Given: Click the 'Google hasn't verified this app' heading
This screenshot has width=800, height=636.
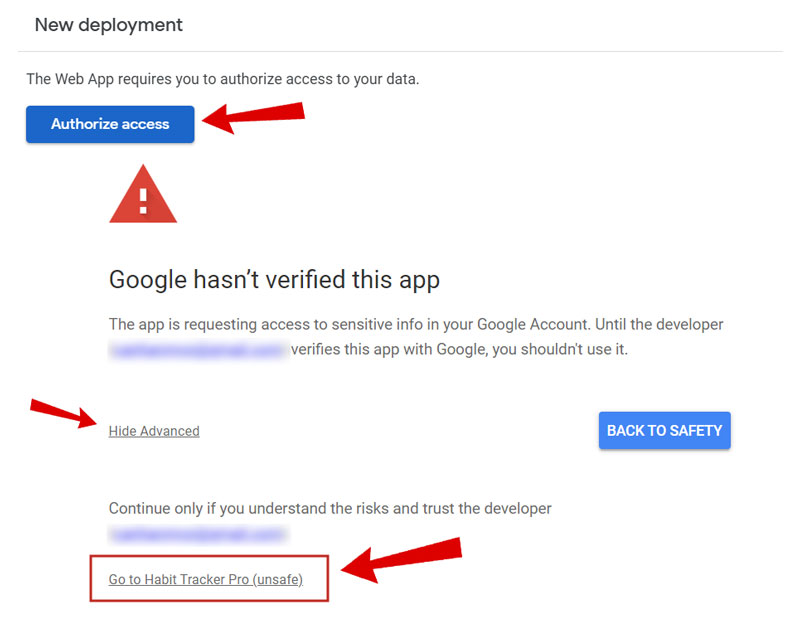Looking at the screenshot, I should click(274, 279).
